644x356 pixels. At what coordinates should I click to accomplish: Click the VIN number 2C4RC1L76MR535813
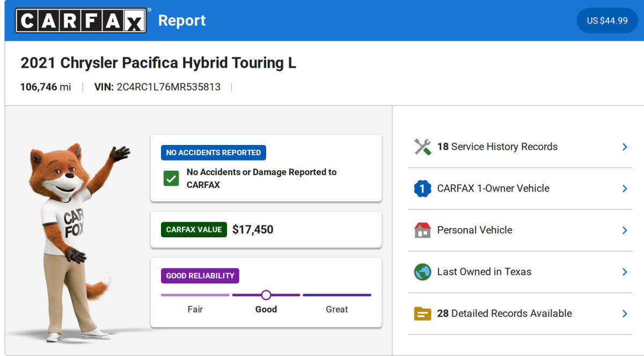coord(169,87)
